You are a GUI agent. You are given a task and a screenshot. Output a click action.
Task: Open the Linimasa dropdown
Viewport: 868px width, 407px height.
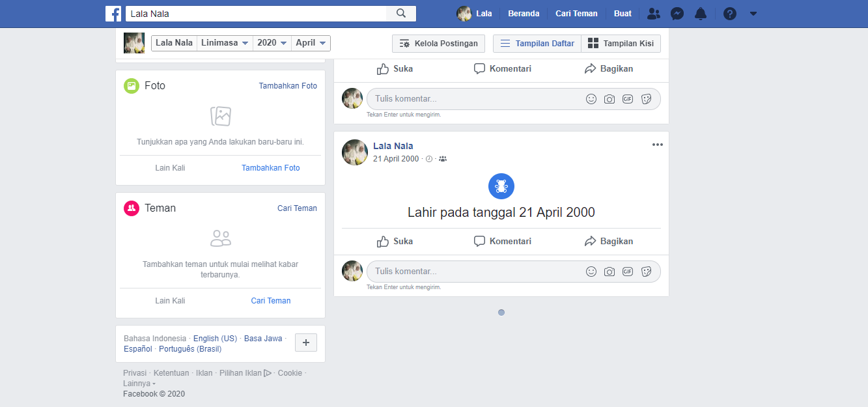coord(225,43)
